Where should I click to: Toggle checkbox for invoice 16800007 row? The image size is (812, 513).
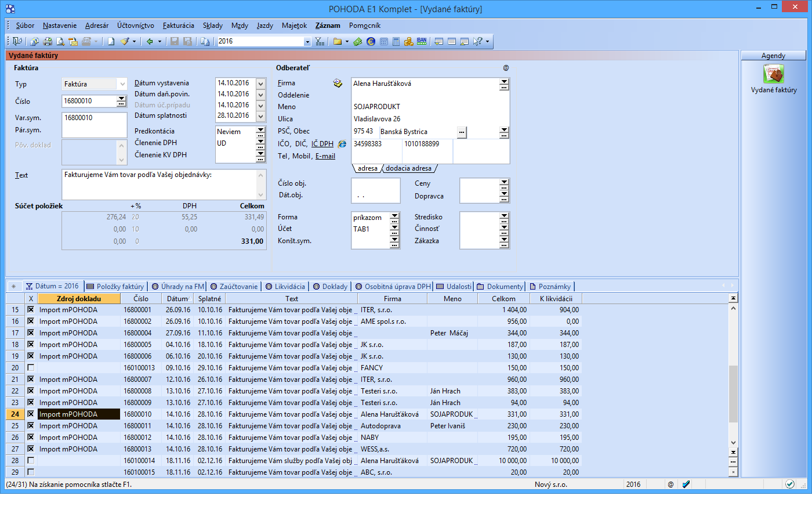pos(31,380)
